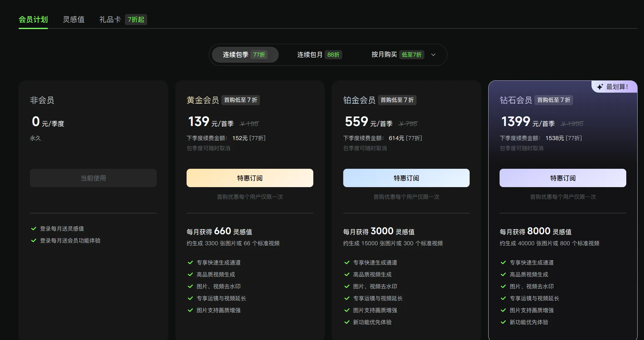
Task: Click the 首购低至7折 badge on 黄金会员
Action: [241, 100]
